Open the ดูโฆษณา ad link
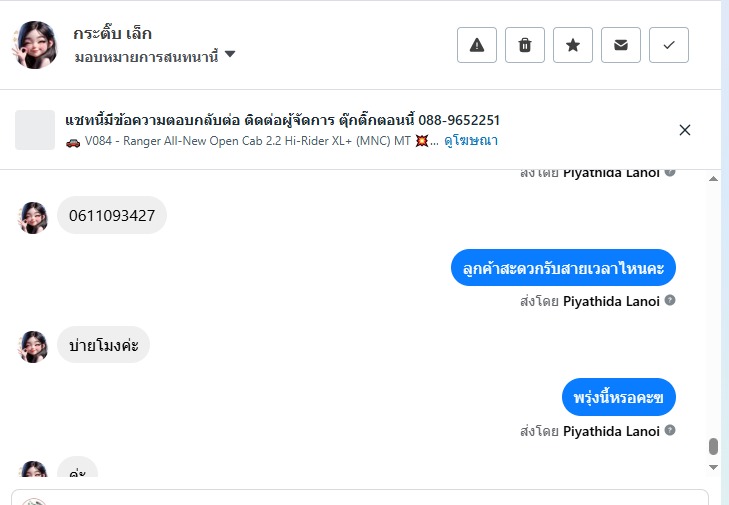 pyautogui.click(x=471, y=141)
